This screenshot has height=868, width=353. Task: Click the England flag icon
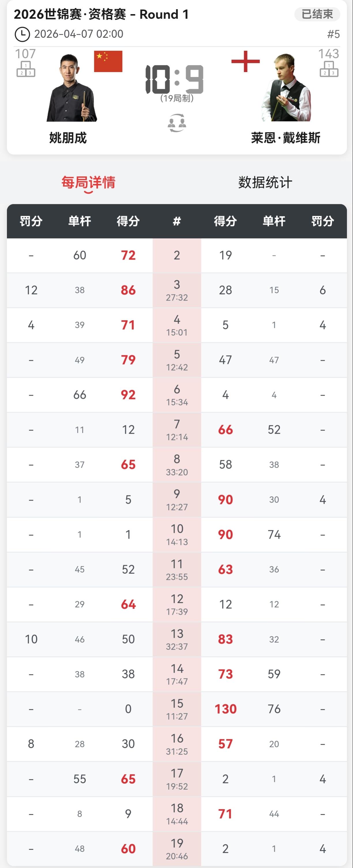[x=245, y=61]
